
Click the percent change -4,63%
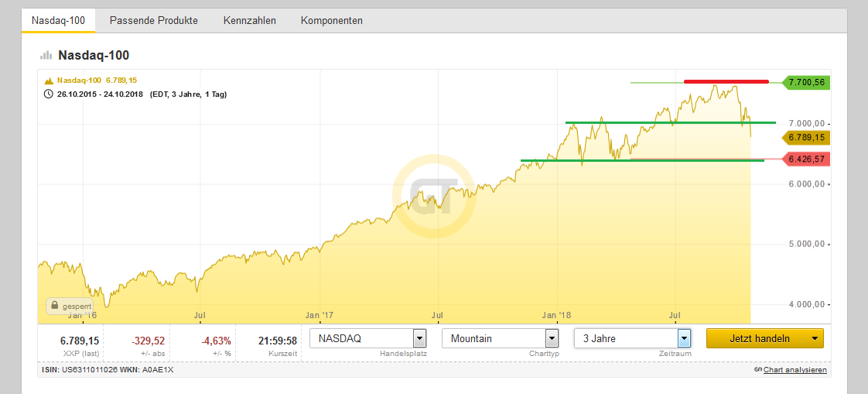tap(217, 341)
